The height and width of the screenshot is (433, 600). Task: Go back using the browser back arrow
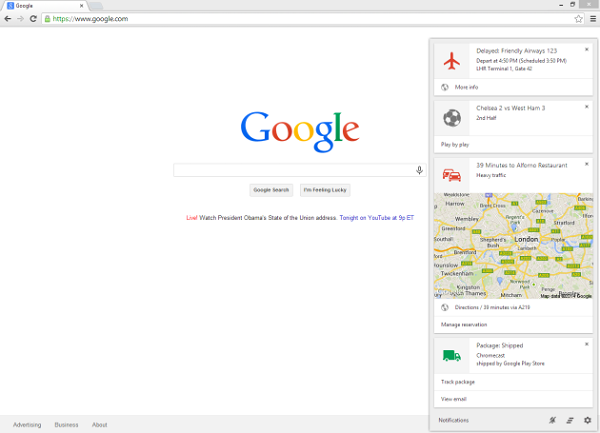[8, 19]
